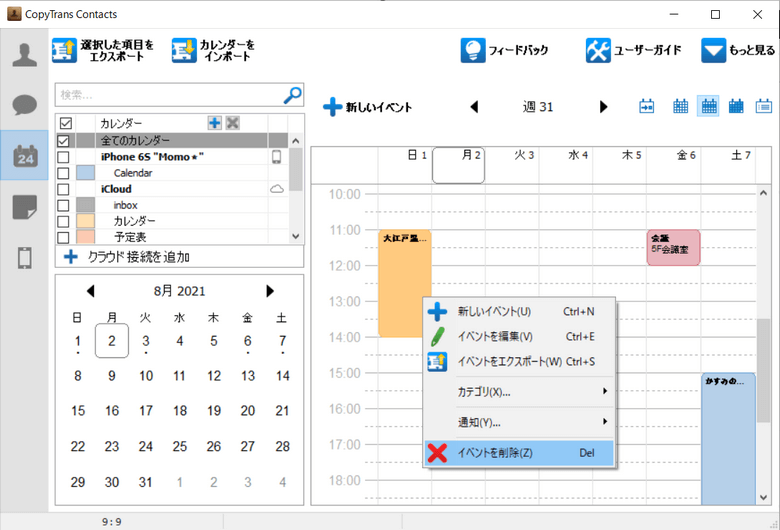Screen dimensions: 780x530
Task: Check the iCloud checkbox
Action: pos(63,189)
